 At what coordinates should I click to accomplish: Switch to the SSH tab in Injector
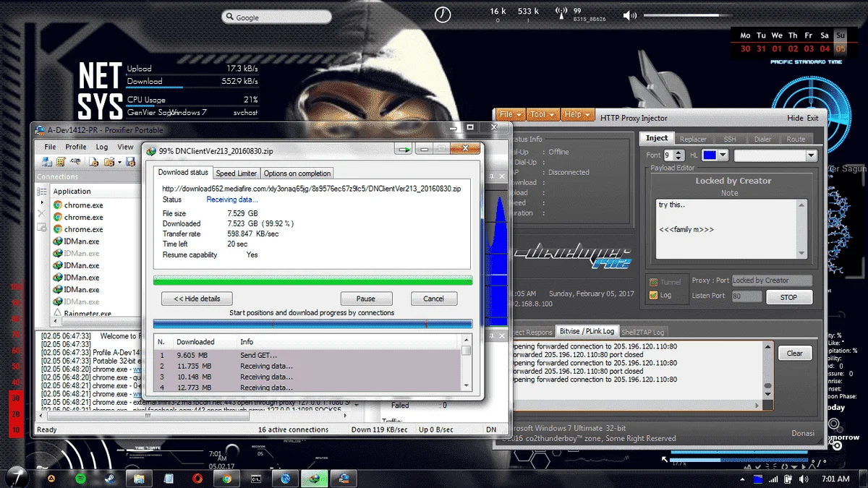pos(730,139)
